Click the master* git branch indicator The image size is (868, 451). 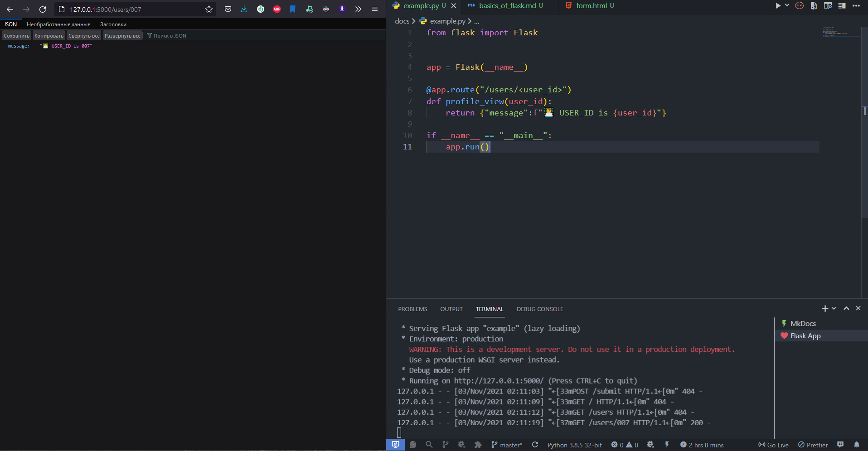[x=507, y=445]
